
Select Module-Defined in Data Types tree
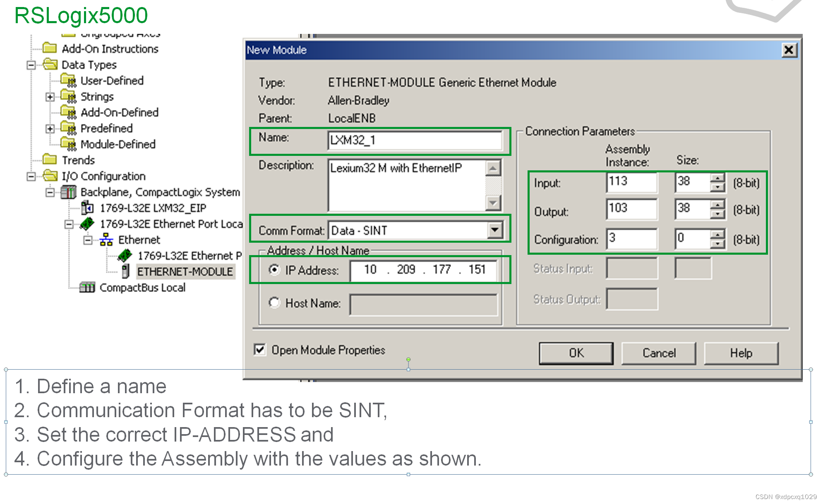pos(118,144)
